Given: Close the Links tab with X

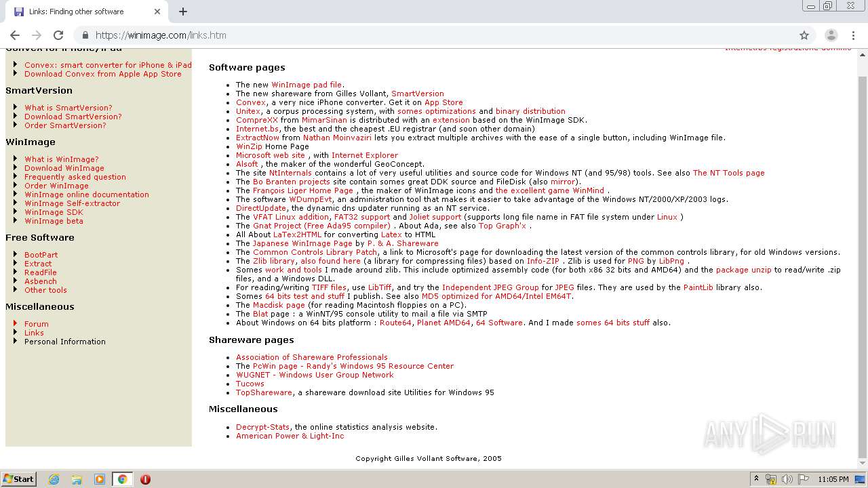Looking at the screenshot, I should click(x=157, y=12).
